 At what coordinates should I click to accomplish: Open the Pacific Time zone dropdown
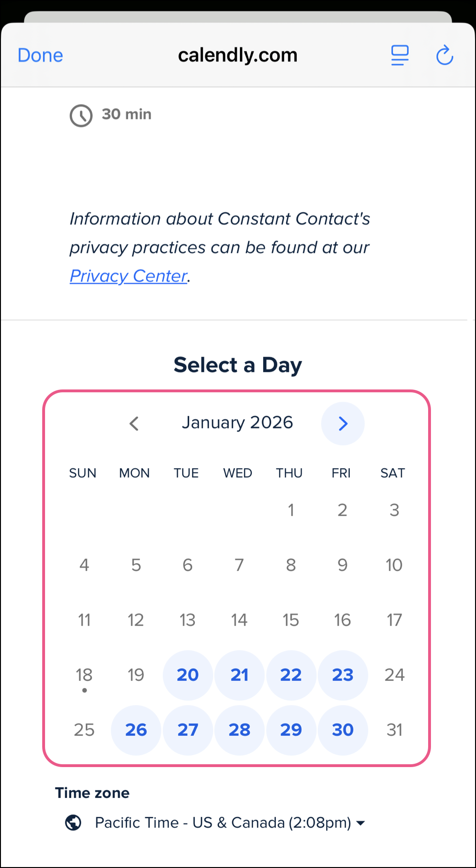click(230, 823)
